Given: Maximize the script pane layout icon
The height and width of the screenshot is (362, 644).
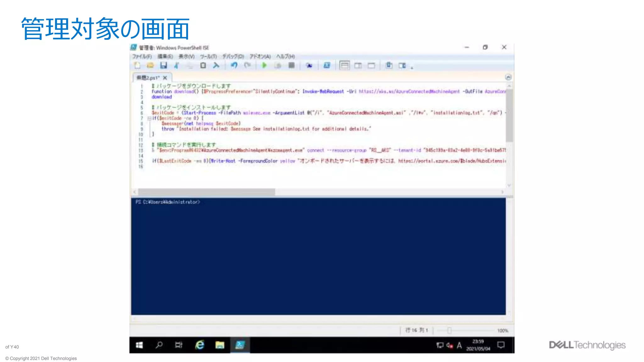Looking at the screenshot, I should (371, 65).
